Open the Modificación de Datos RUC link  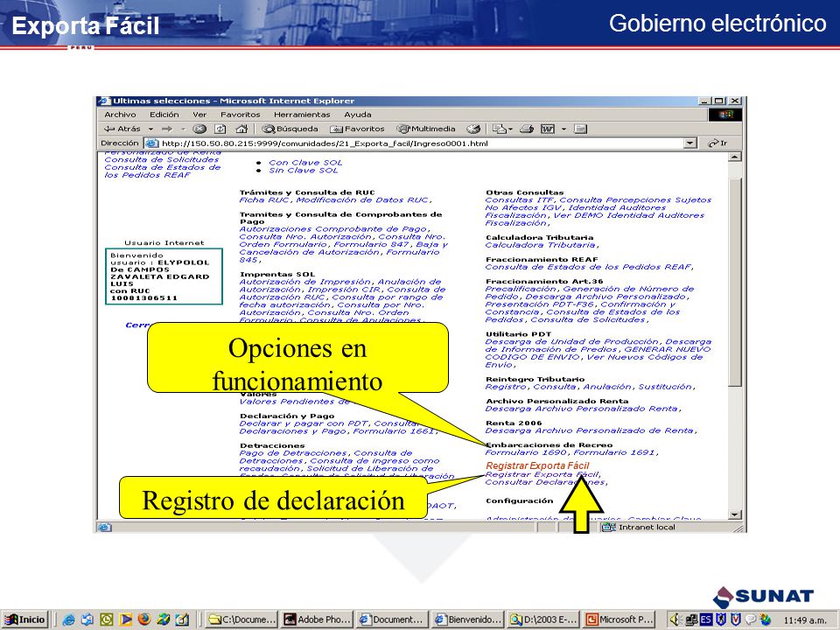(x=362, y=200)
